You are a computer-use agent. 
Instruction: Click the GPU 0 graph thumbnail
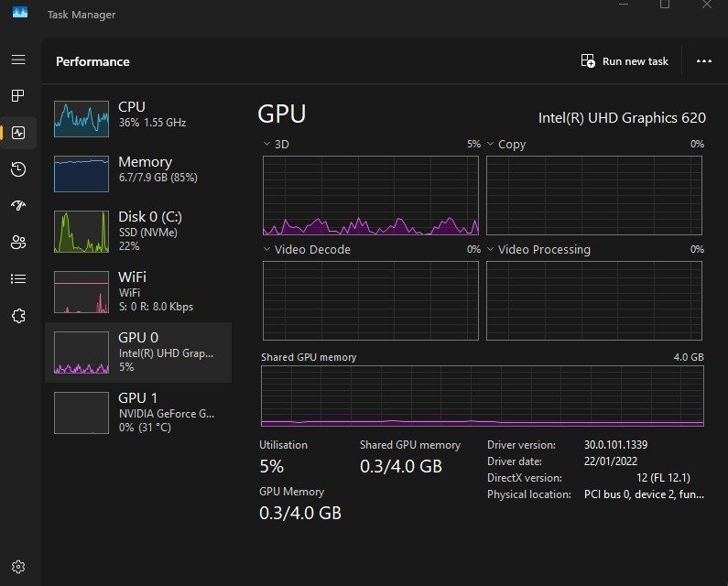tap(81, 353)
